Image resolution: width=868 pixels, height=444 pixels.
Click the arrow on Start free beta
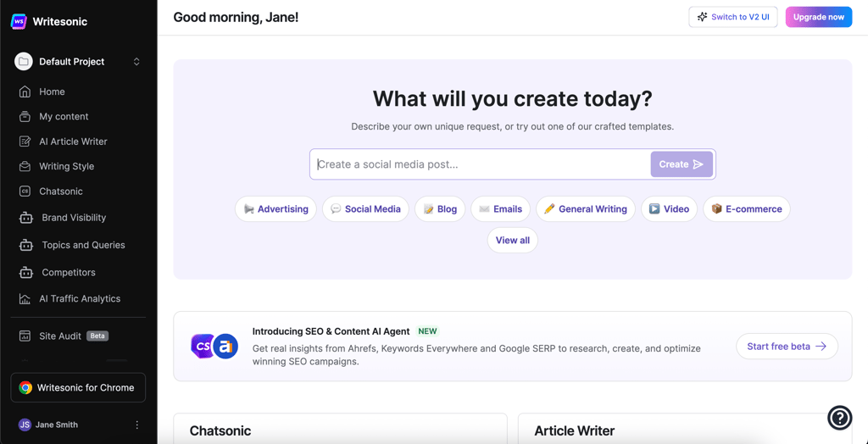pyautogui.click(x=821, y=347)
